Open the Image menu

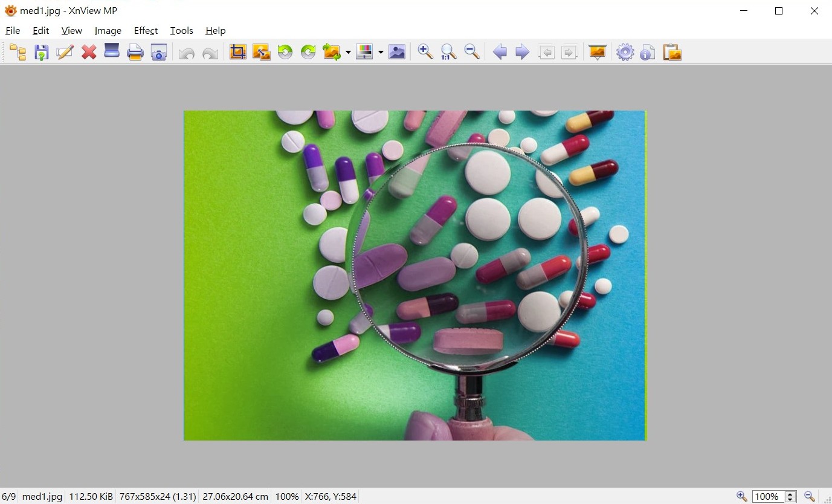108,31
